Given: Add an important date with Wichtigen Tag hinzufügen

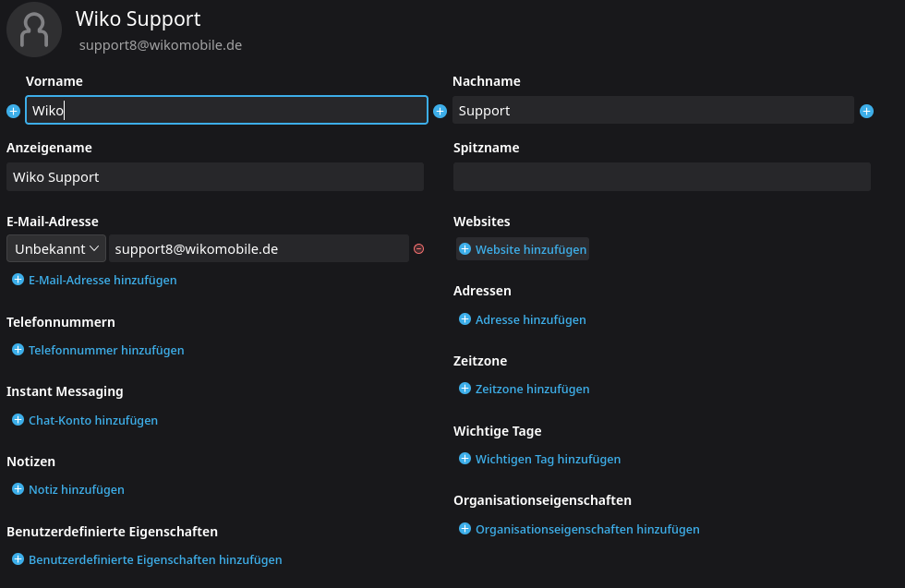Looking at the screenshot, I should point(548,459).
